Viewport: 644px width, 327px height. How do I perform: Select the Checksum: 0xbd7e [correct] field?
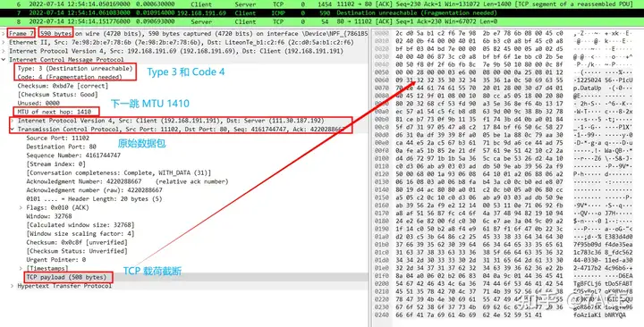pyautogui.click(x=63, y=86)
